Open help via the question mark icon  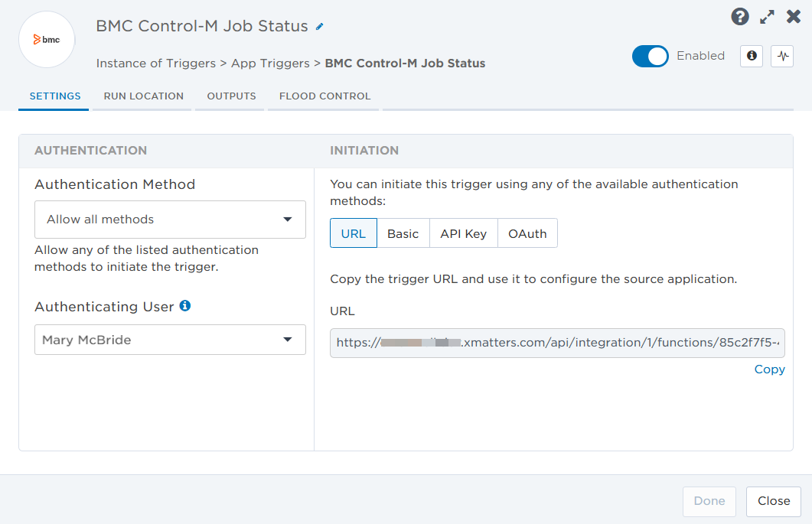[739, 17]
